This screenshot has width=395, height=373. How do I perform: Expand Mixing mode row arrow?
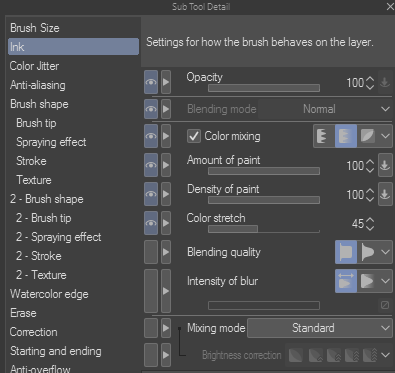[x=166, y=328]
